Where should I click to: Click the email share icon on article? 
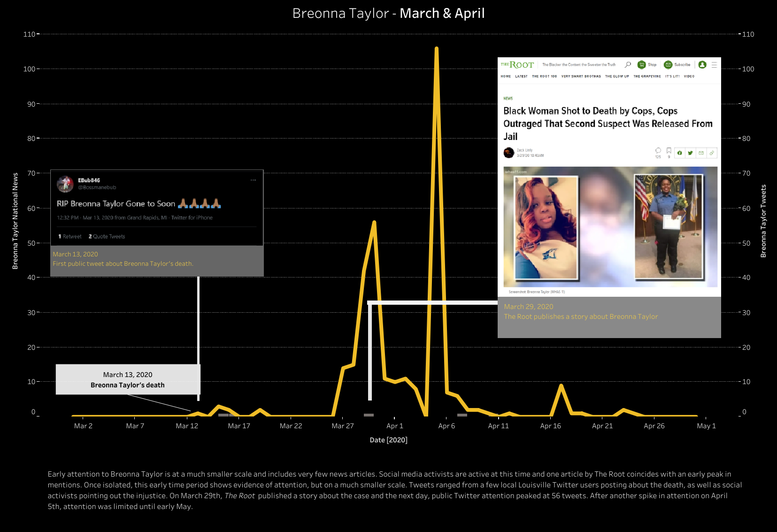[701, 153]
